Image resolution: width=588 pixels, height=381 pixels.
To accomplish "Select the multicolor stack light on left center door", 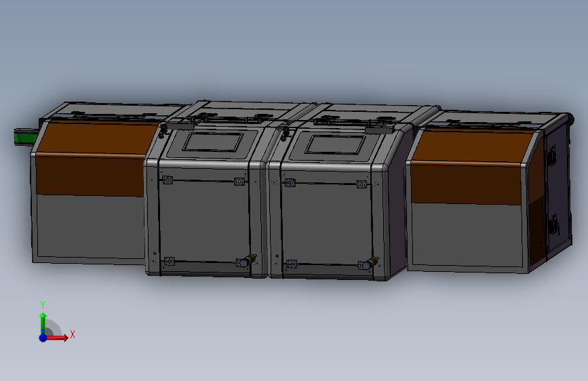I will 248,260.
